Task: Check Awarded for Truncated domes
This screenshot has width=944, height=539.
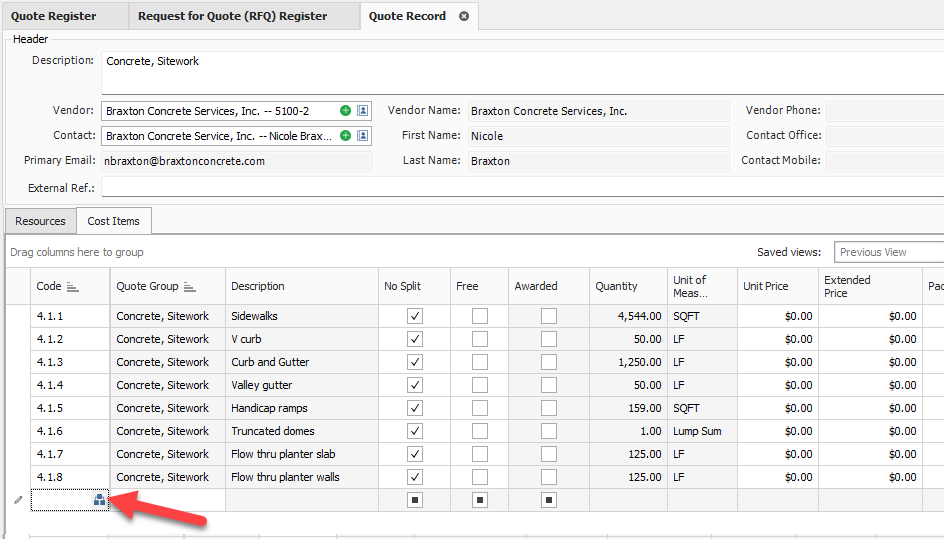Action: (x=548, y=431)
